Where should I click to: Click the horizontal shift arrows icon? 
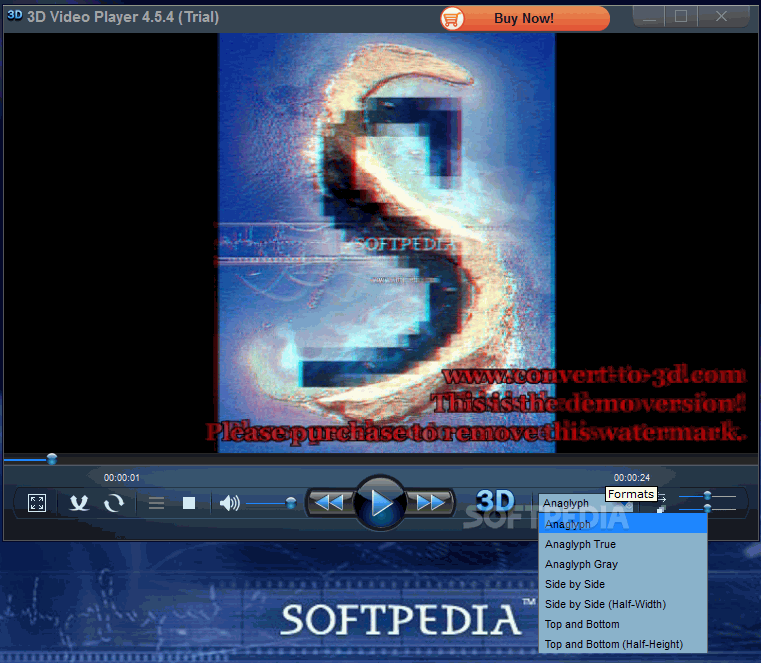coord(662,497)
